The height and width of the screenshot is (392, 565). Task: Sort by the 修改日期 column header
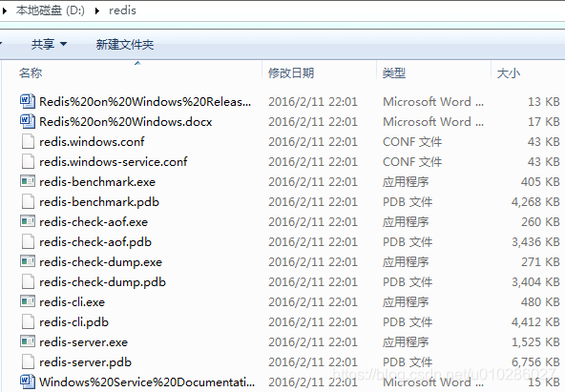tap(291, 73)
